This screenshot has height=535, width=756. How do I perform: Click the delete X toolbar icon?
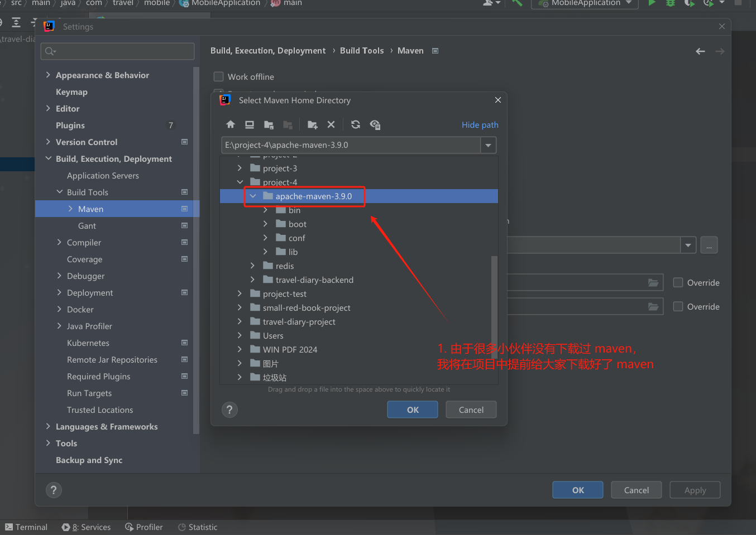331,124
